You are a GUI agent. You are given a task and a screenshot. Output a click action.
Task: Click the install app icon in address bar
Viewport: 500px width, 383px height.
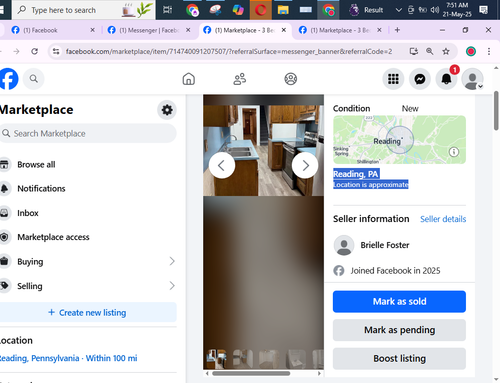[414, 51]
